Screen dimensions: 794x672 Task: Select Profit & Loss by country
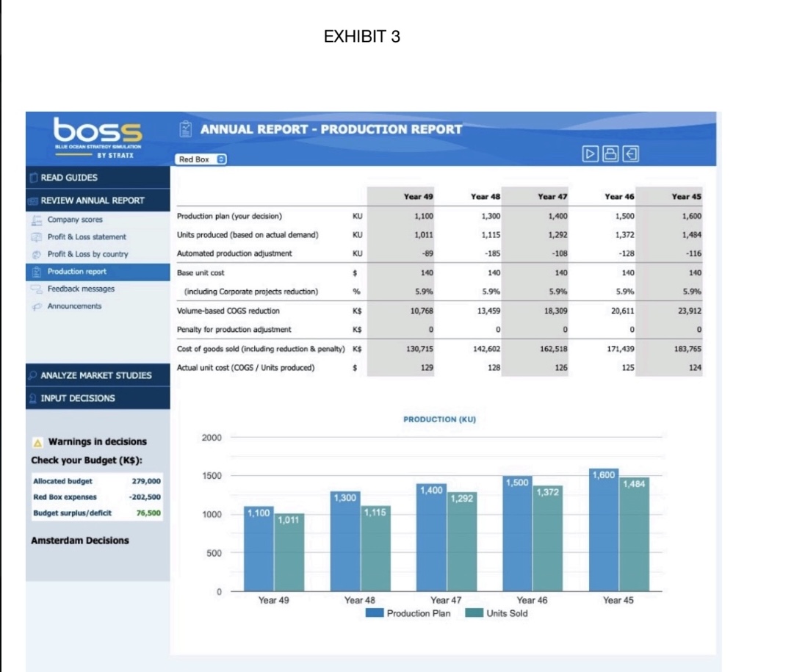pos(87,254)
